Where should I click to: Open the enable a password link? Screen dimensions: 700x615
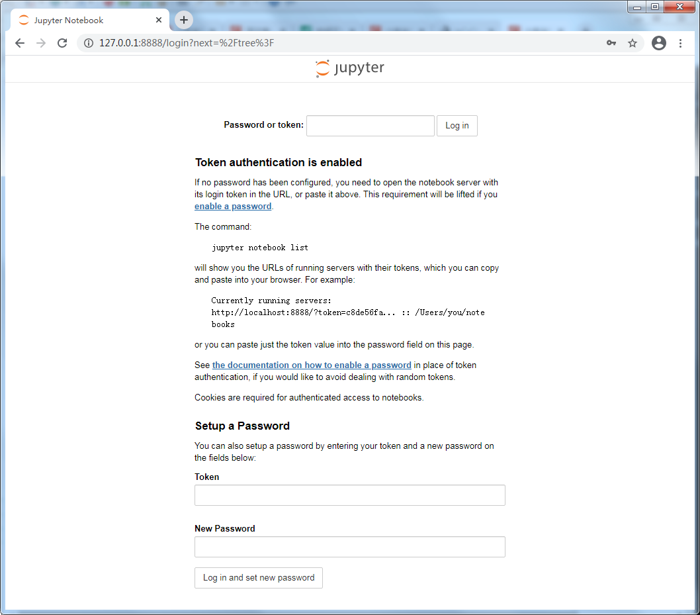click(232, 206)
